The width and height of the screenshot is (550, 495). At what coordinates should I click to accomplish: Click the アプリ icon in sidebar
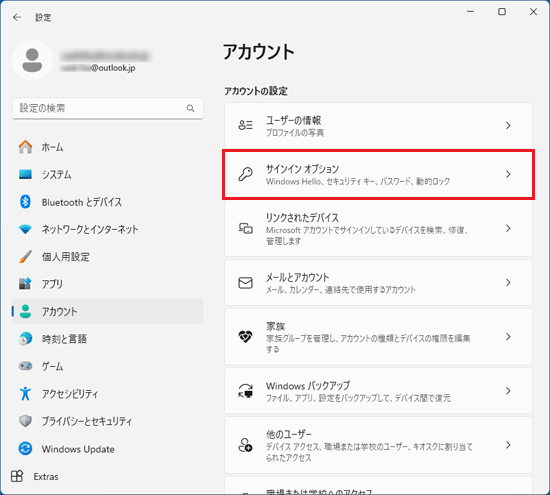25,284
